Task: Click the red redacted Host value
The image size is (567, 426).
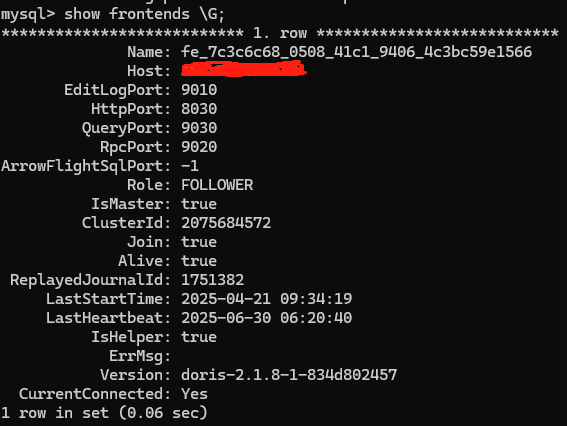Action: click(x=244, y=69)
